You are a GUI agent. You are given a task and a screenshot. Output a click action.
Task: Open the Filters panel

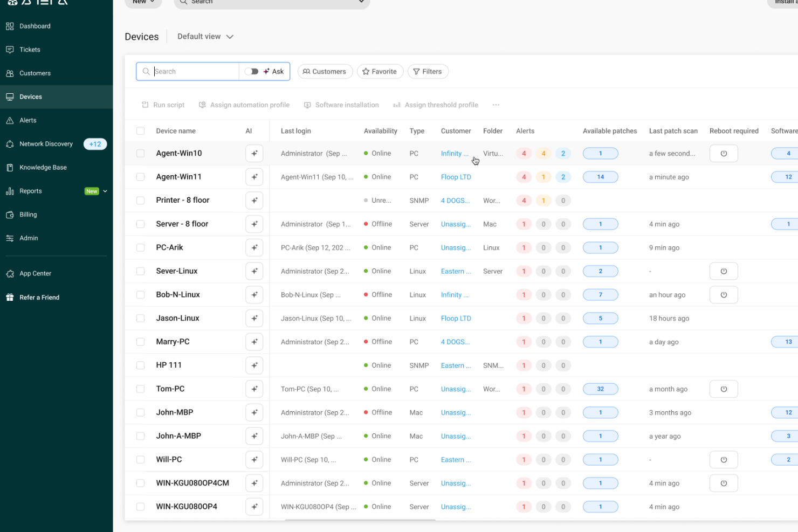tap(428, 71)
